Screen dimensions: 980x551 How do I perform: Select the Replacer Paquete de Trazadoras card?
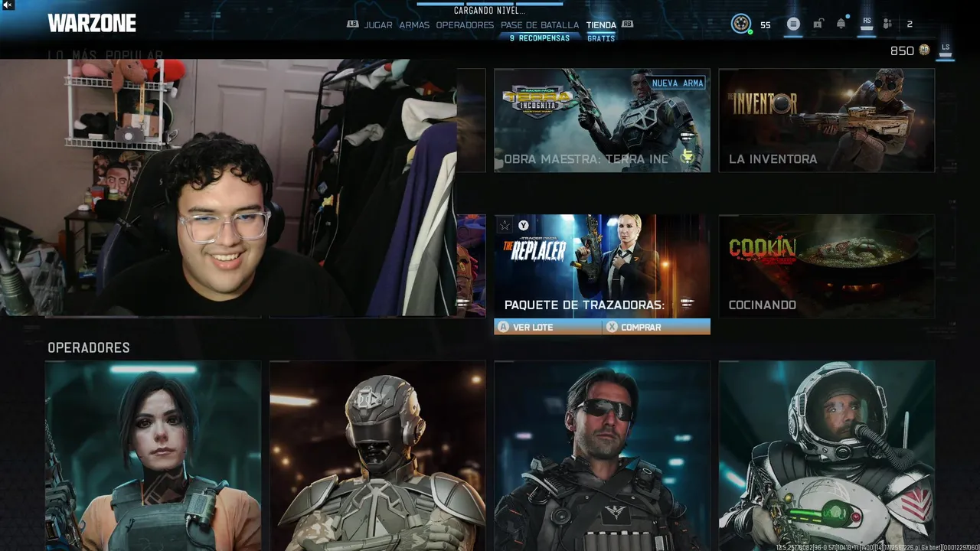[602, 266]
